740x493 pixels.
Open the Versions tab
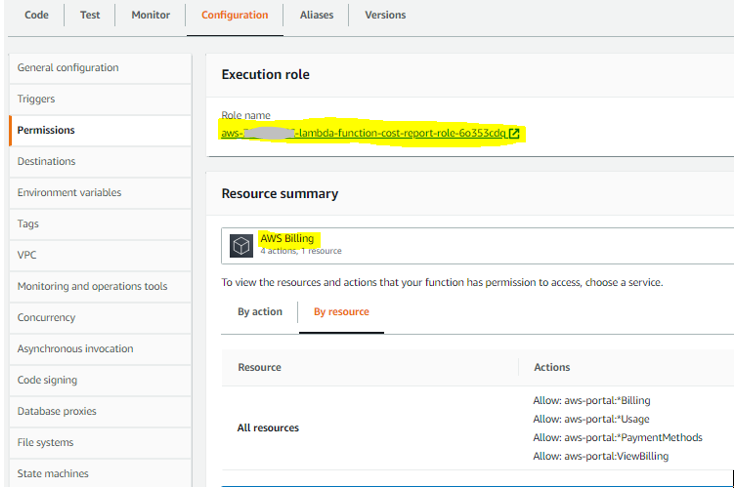click(x=385, y=15)
